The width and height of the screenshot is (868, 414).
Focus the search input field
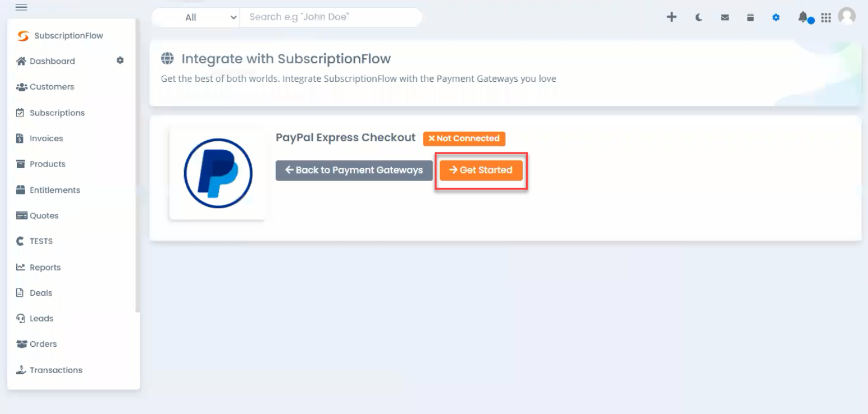[331, 17]
